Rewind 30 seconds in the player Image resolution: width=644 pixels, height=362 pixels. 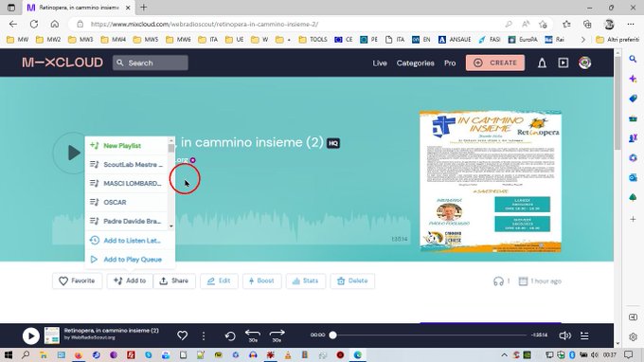253,335
